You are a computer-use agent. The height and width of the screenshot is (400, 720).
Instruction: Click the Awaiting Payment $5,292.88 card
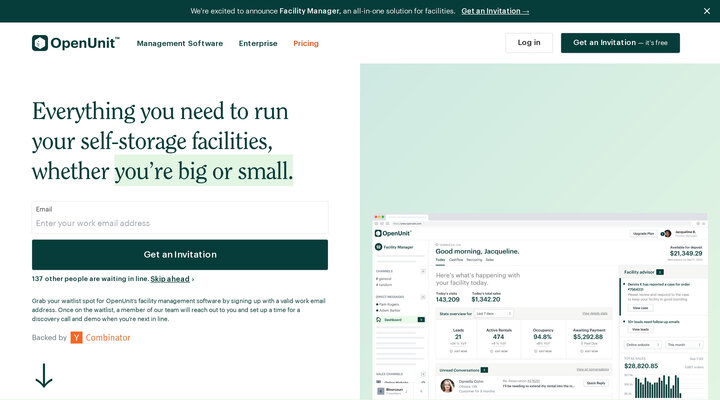589,340
